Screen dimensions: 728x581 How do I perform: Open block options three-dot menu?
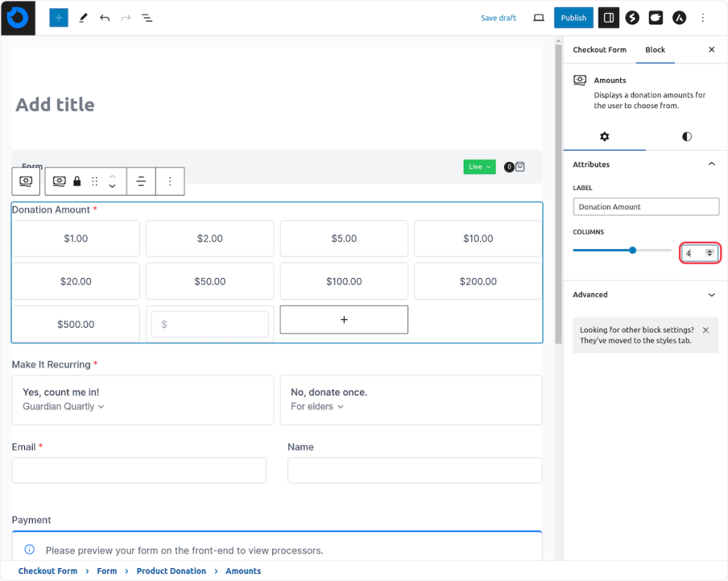click(170, 181)
